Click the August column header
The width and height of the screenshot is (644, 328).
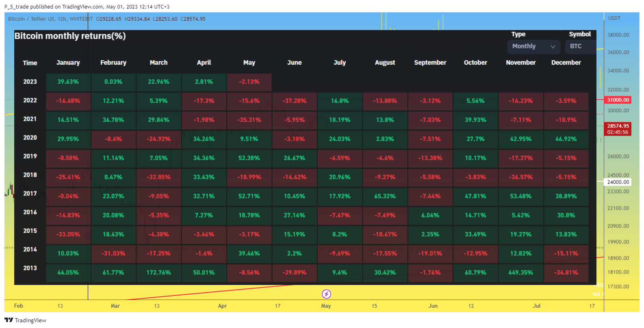[385, 63]
